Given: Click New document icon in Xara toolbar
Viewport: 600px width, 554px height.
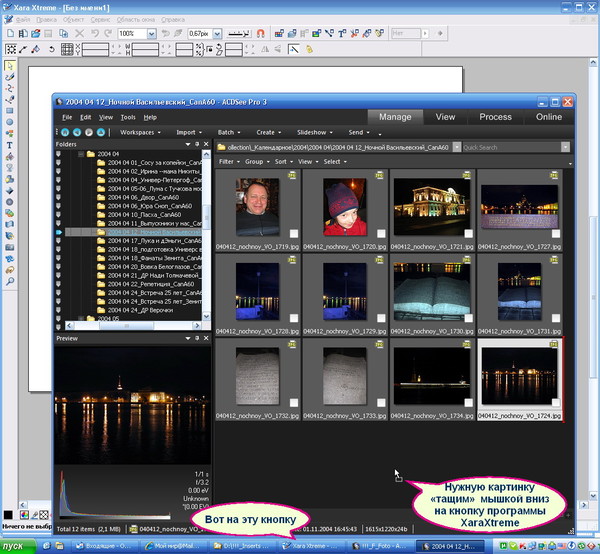Looking at the screenshot, I should point(10,34).
